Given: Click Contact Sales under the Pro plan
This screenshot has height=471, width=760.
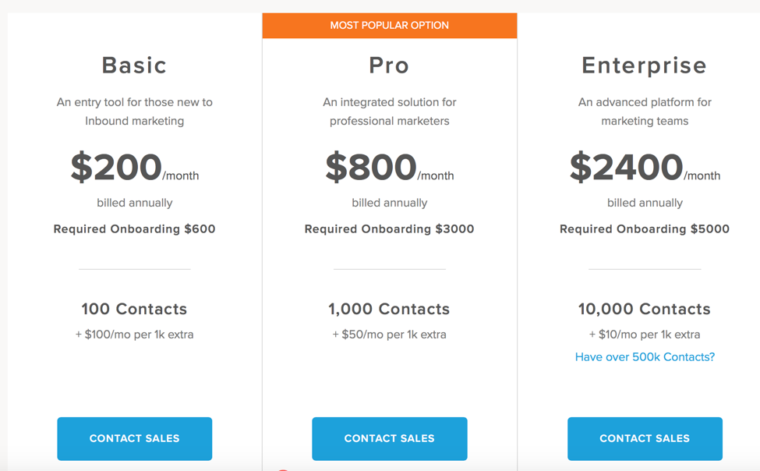Looking at the screenshot, I should point(389,438).
